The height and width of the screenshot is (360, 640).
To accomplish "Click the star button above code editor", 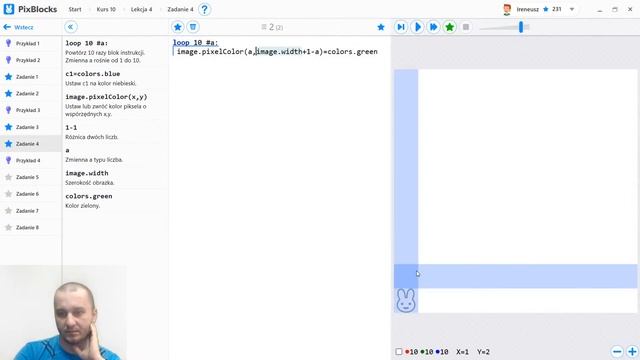I will pyautogui.click(x=178, y=27).
